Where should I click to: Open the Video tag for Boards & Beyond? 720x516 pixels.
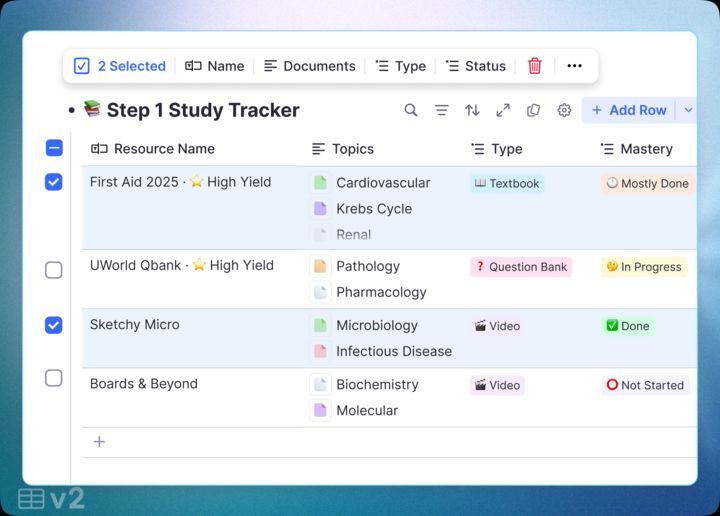(x=498, y=385)
